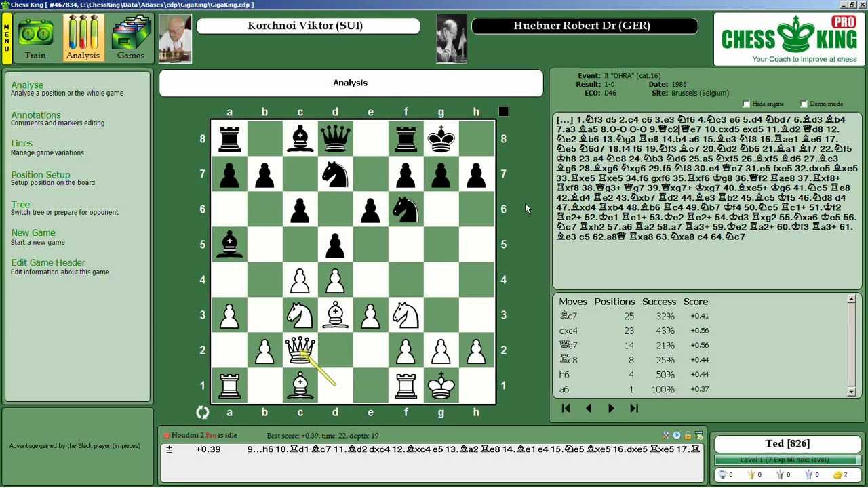Click the game notation move list
This screenshot has height=488, width=868.
tap(707, 201)
